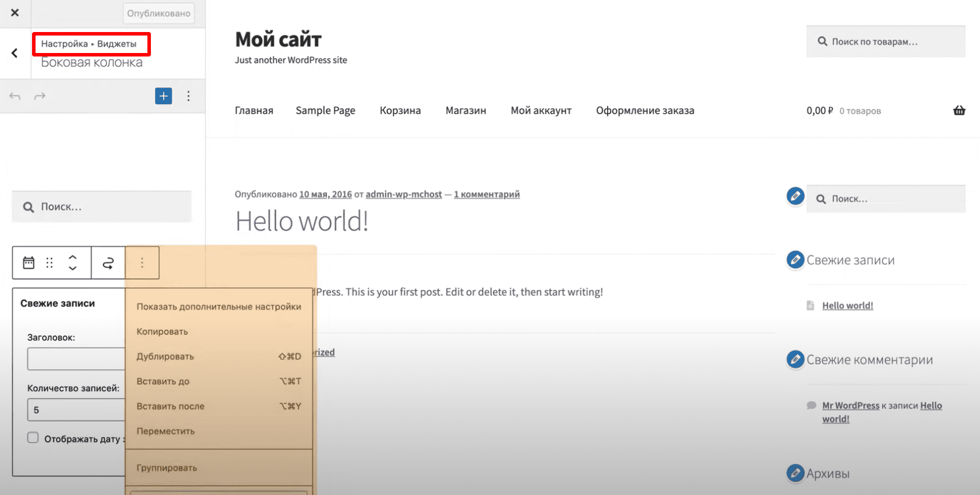Image resolution: width=980 pixels, height=495 pixels.
Task: Click the Опубликовано button
Action: click(158, 13)
